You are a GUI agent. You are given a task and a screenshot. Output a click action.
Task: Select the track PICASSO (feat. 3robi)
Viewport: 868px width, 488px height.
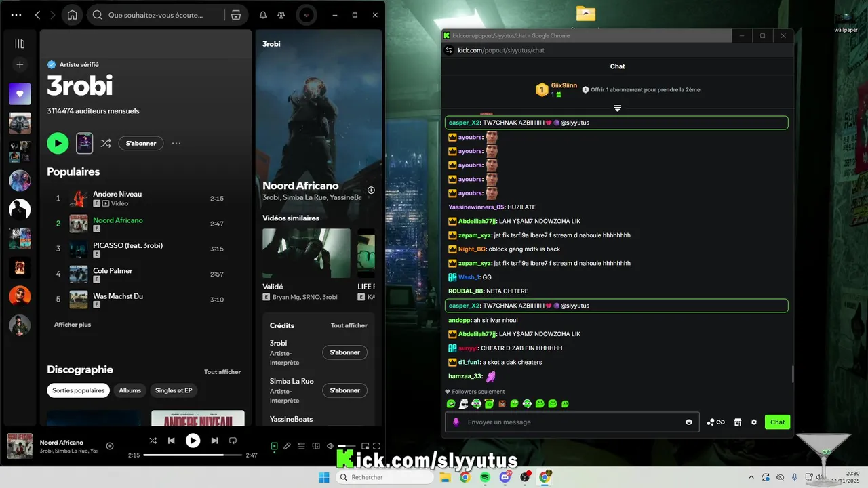click(146, 249)
